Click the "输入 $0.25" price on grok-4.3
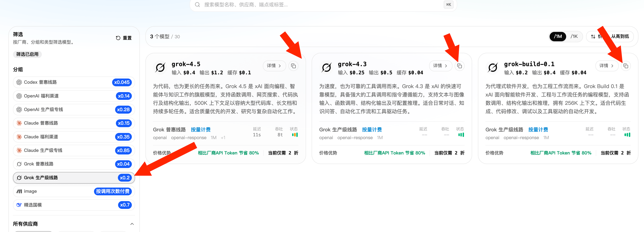Screen dimensions: 644x232 [x=351, y=73]
